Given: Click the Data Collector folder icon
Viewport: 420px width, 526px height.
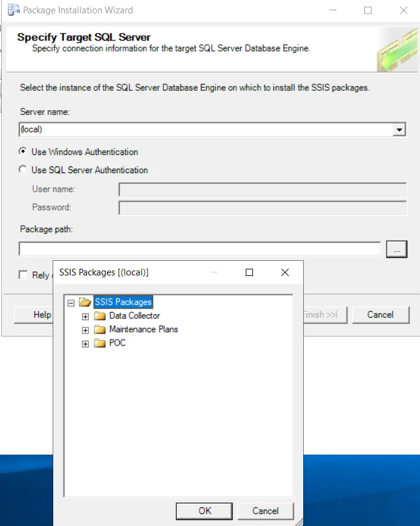Looking at the screenshot, I should [100, 316].
